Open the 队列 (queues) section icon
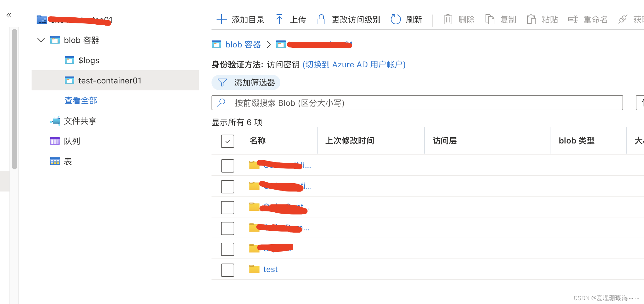This screenshot has width=644, height=304. point(55,141)
